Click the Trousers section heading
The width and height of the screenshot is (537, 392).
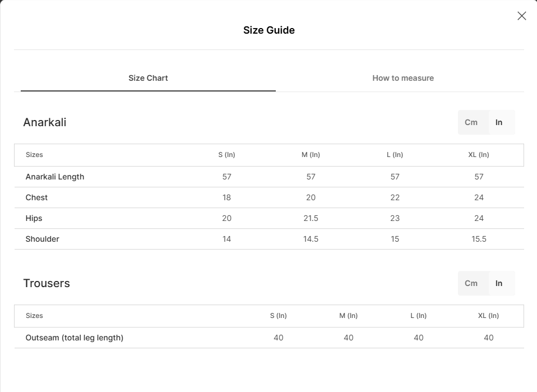pos(47,283)
